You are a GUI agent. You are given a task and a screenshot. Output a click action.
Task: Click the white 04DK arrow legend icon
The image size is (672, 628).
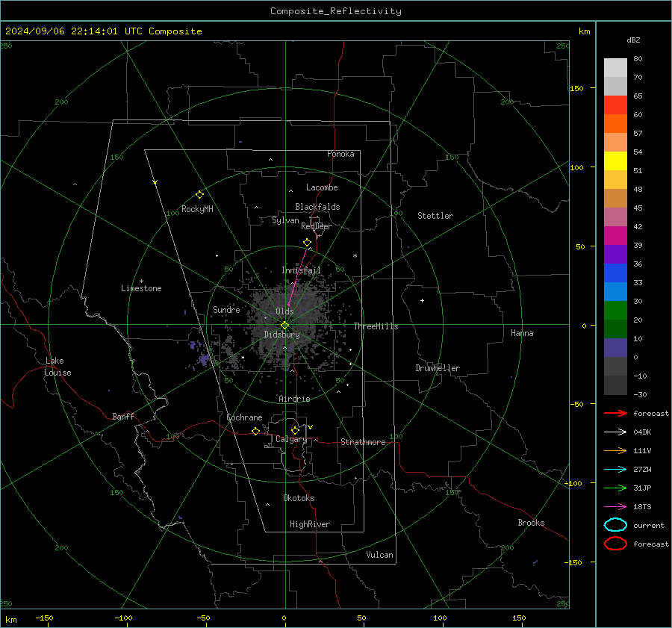pyautogui.click(x=615, y=432)
